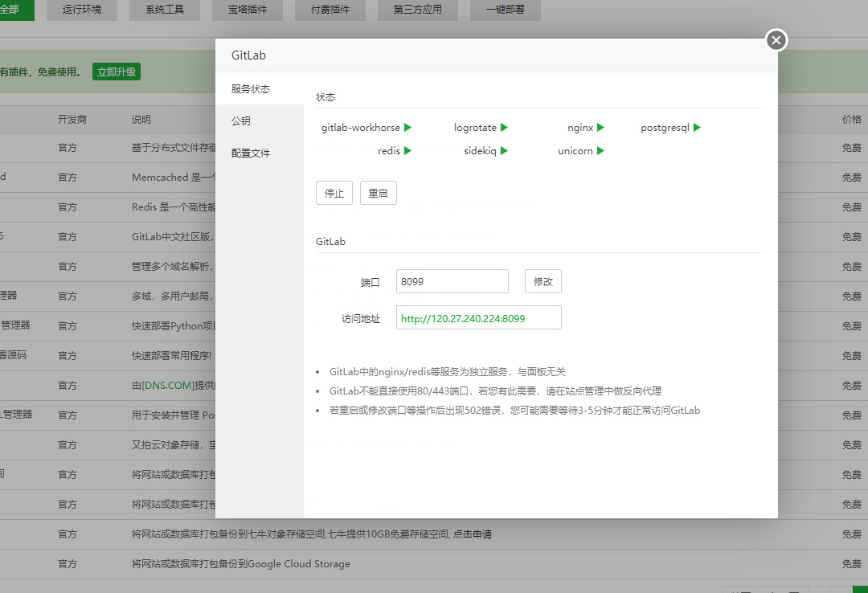Show the 付费插件 category tab
Viewport: 868px width, 593px height.
tap(330, 10)
